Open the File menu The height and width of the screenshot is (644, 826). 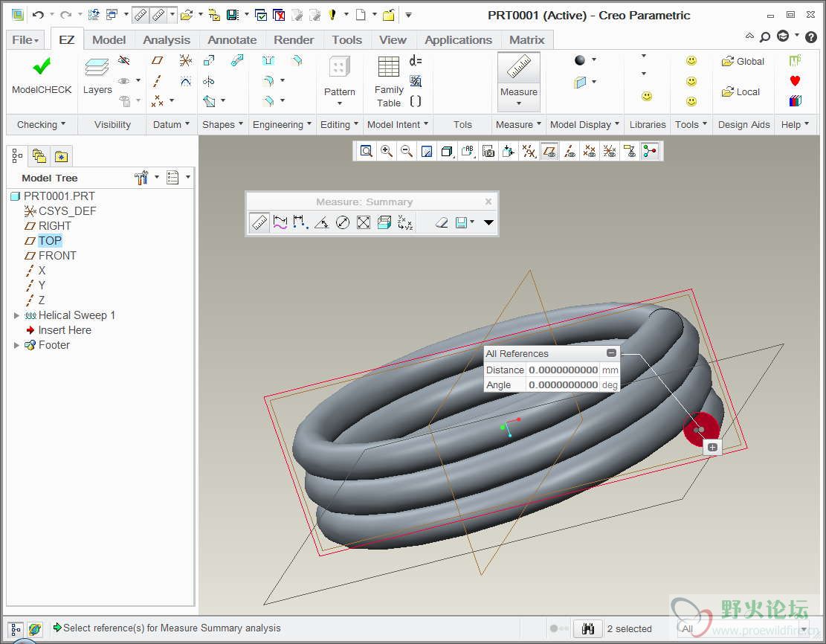(25, 40)
